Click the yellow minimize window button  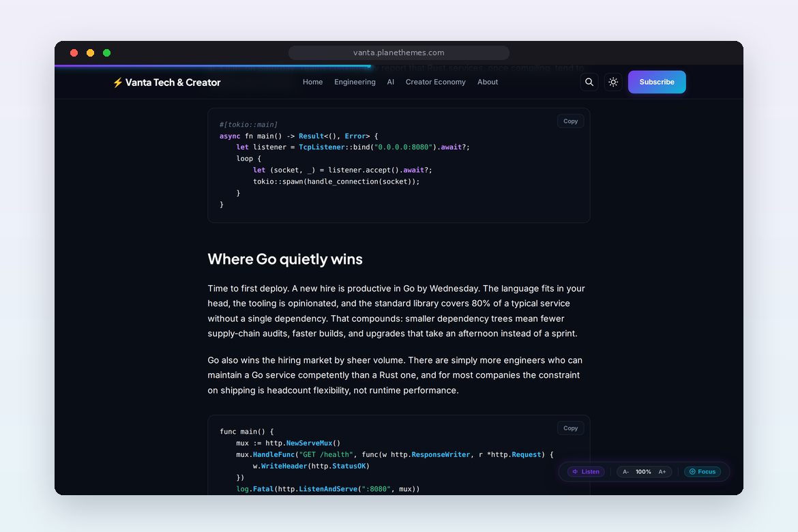click(90, 53)
